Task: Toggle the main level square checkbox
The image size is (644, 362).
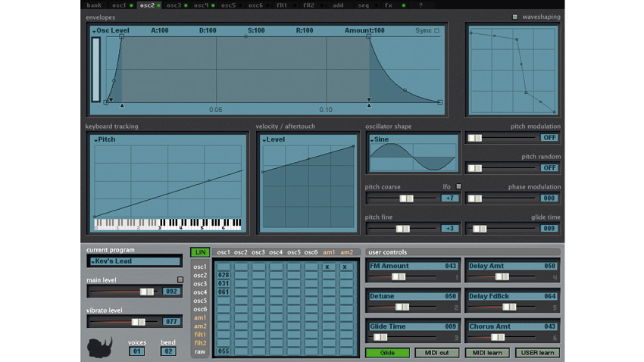Action: (x=180, y=279)
